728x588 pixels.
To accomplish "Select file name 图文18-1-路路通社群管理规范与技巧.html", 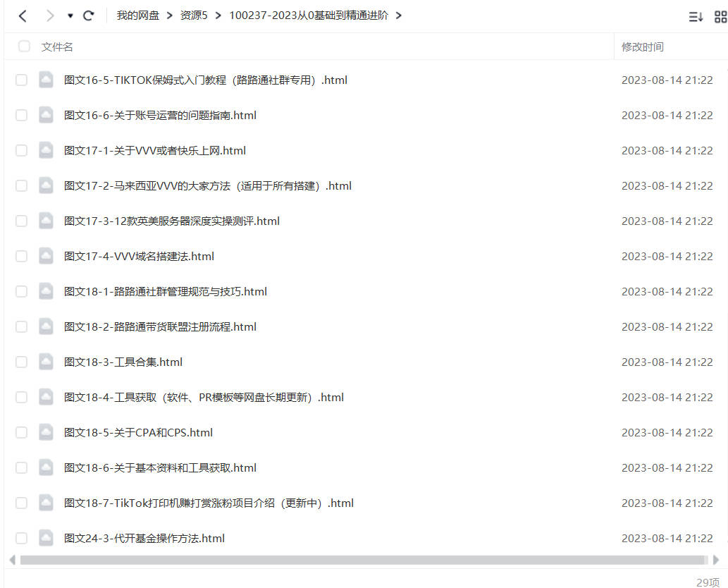I will pos(166,292).
